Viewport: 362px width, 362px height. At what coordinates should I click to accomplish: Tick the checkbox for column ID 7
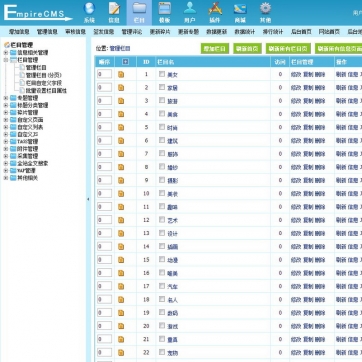(162, 153)
